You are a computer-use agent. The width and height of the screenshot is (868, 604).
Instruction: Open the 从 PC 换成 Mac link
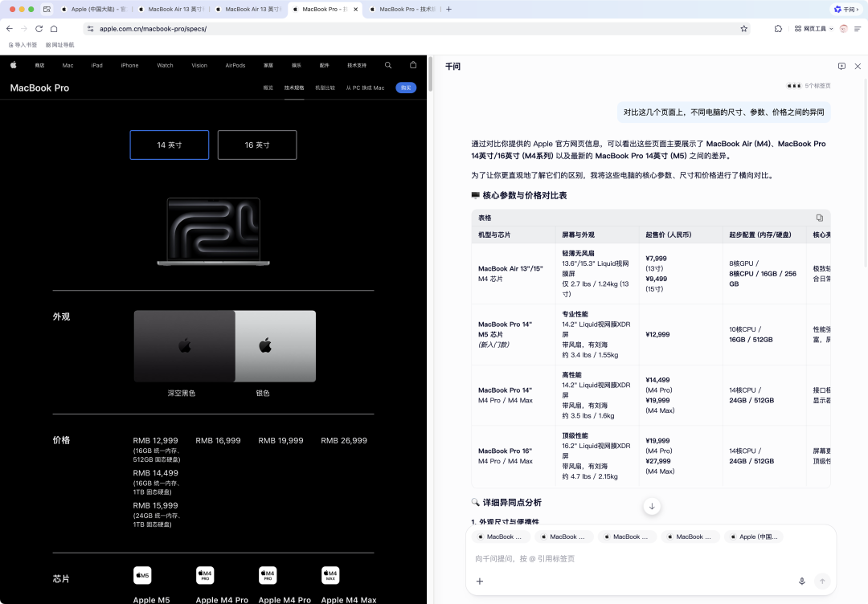(x=366, y=88)
